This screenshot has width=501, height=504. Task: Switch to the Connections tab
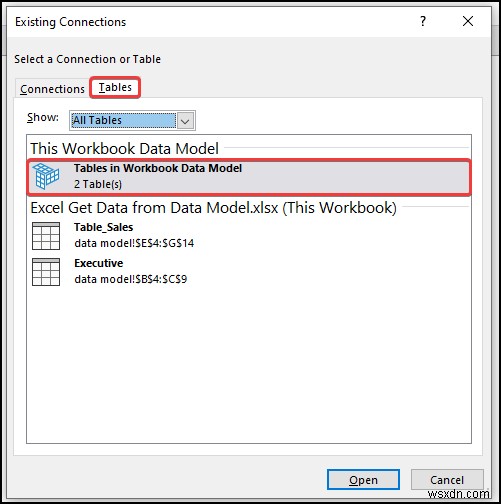point(52,89)
